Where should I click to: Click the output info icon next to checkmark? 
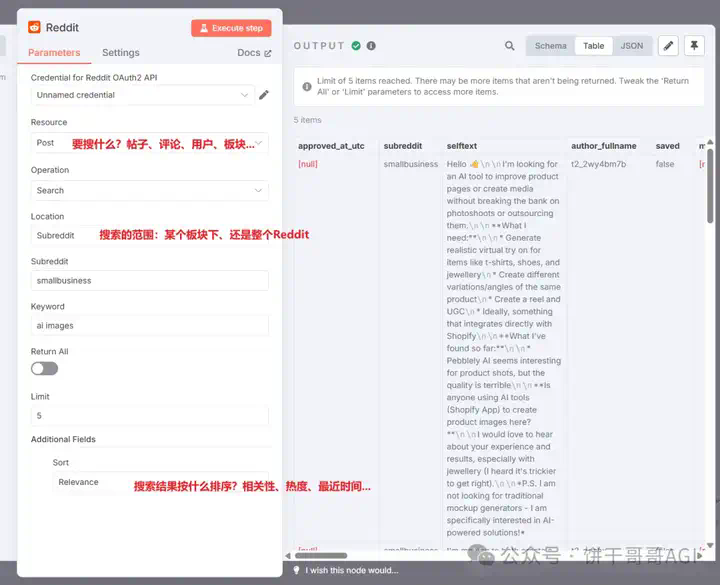[x=371, y=46]
